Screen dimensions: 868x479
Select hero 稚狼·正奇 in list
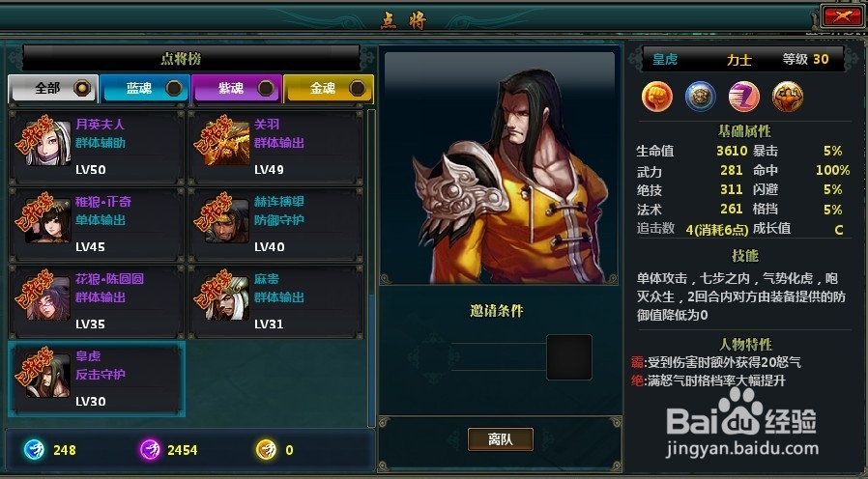[97, 225]
